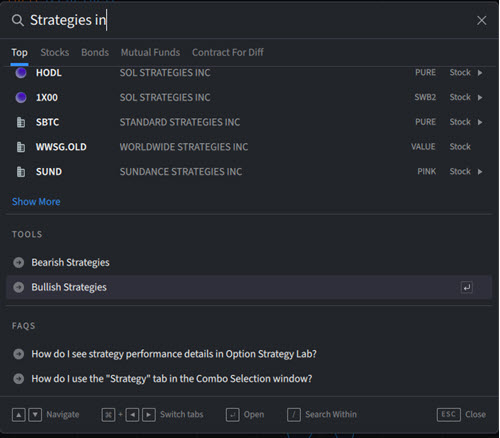Viewport: 500px width, 438px height.
Task: Click the SWB2 exchange label
Action: click(425, 97)
